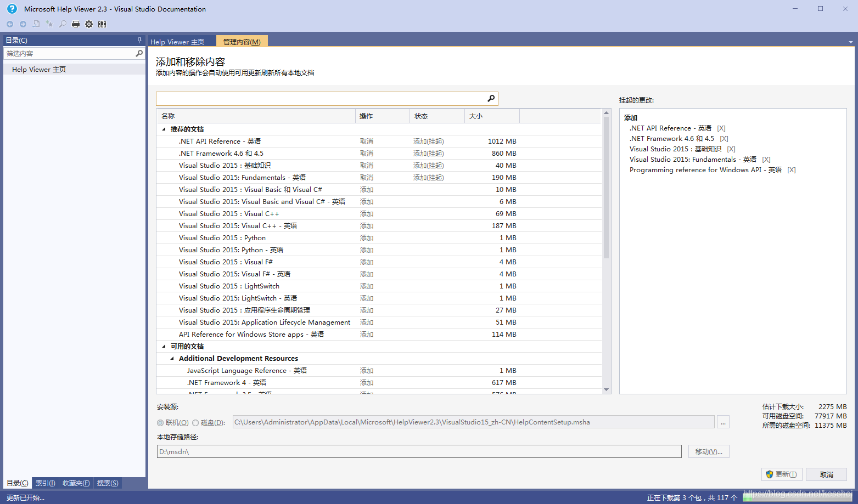The height and width of the screenshot is (504, 858).
Task: Switch to the 搜索(S) bottom tab
Action: coord(108,483)
